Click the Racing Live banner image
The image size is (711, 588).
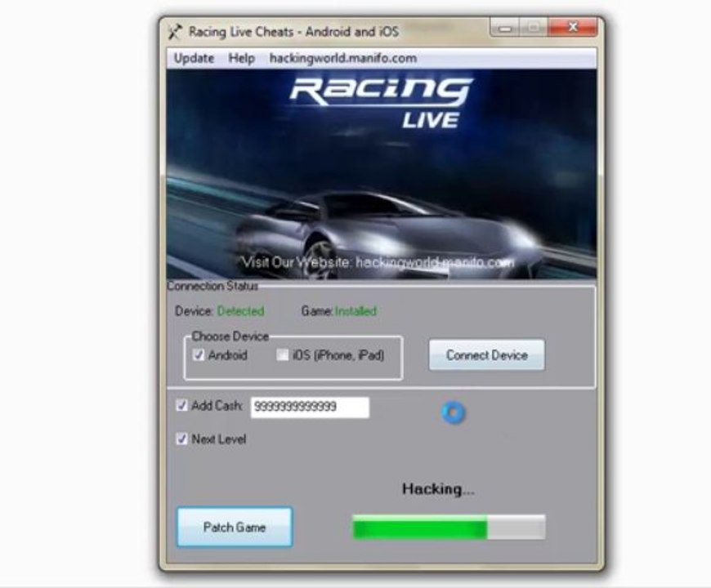tap(382, 174)
